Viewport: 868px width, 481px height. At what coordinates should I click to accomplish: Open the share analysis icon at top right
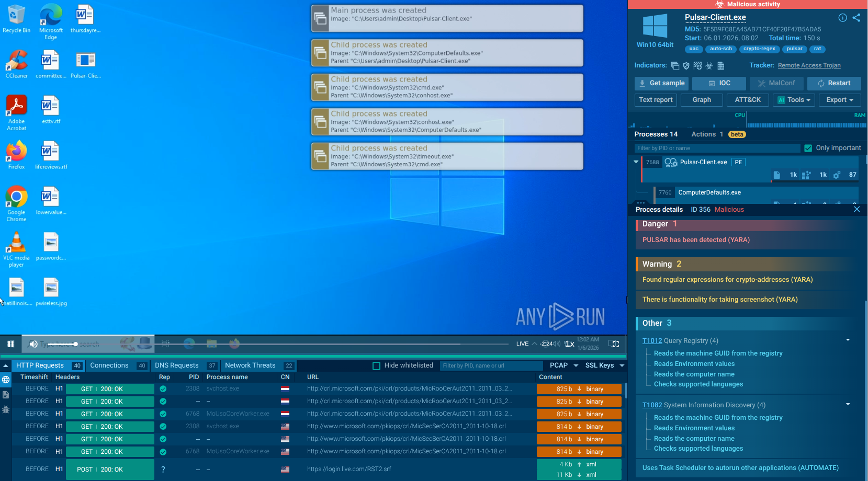pyautogui.click(x=857, y=17)
